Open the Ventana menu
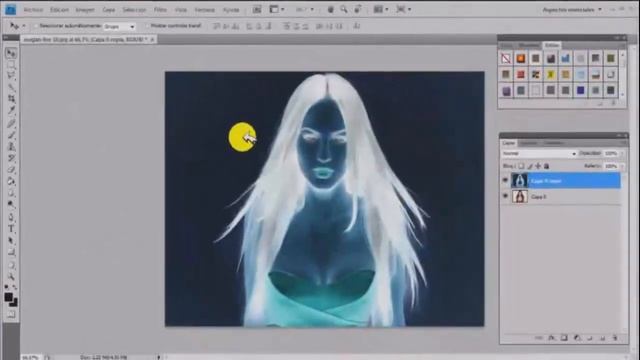 [204, 10]
